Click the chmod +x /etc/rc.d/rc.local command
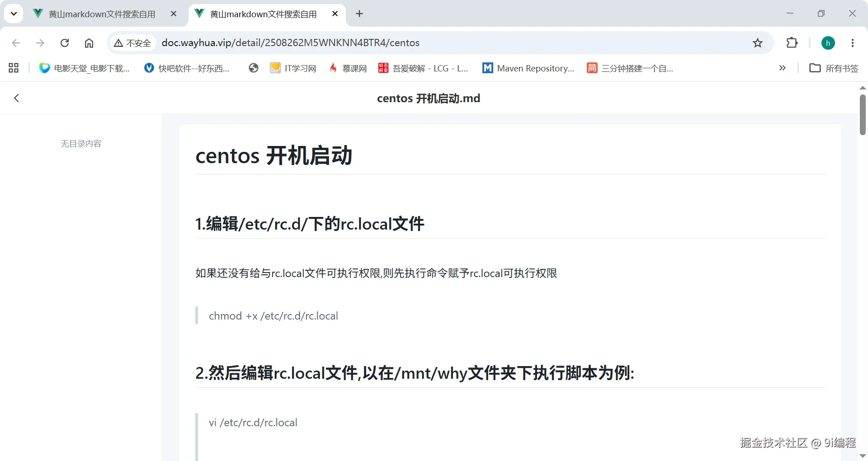Image resolution: width=868 pixels, height=461 pixels. 274,316
